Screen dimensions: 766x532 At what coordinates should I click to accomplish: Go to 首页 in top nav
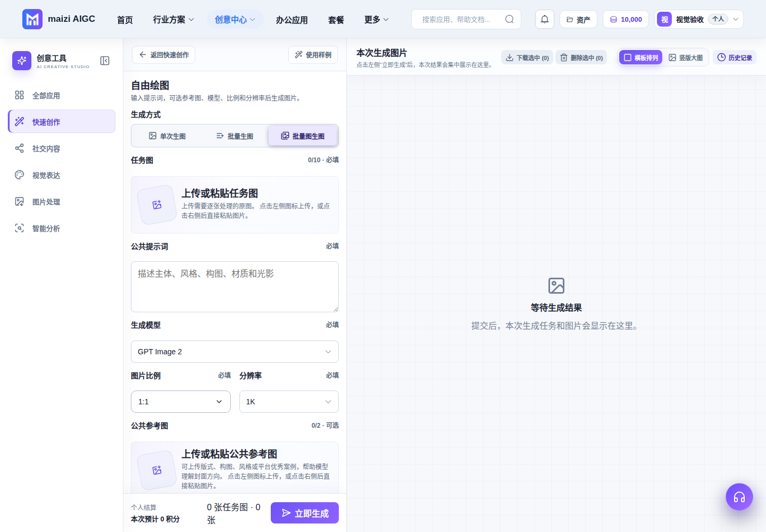[125, 20]
